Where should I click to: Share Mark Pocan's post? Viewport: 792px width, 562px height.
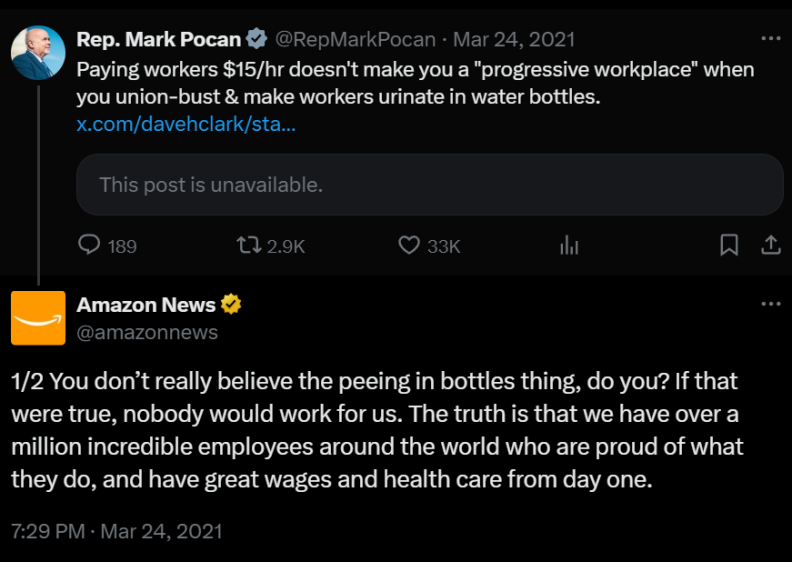click(771, 245)
